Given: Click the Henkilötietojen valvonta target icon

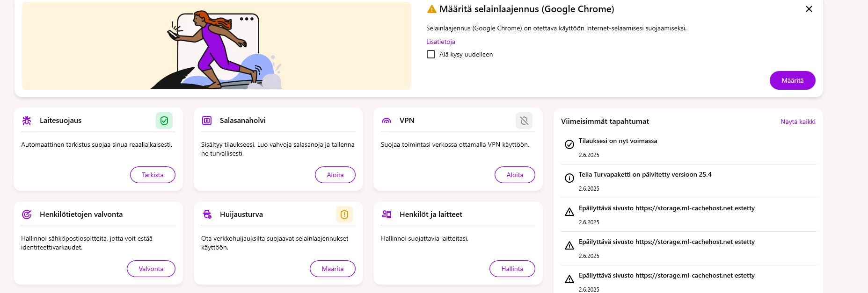Looking at the screenshot, I should [27, 214].
